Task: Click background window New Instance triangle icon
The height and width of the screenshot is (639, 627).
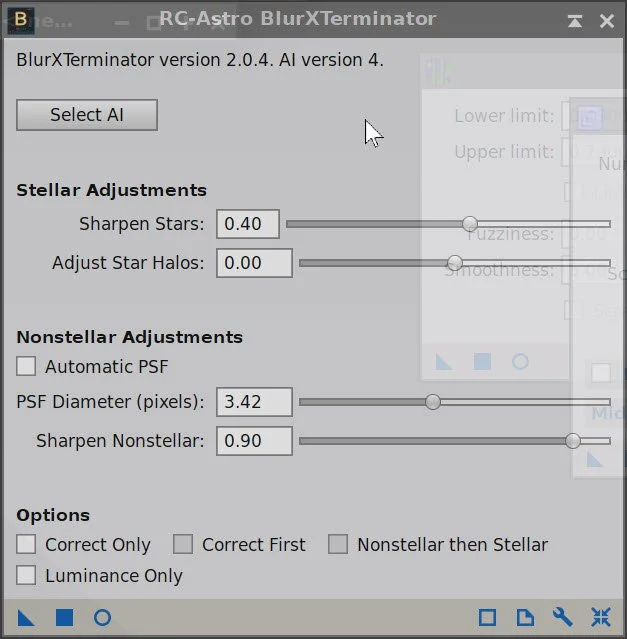Action: (444, 362)
